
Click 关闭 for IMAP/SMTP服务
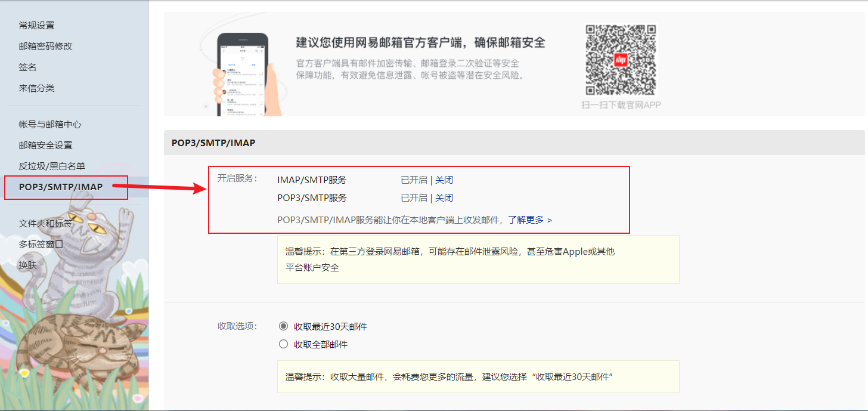pyautogui.click(x=444, y=180)
